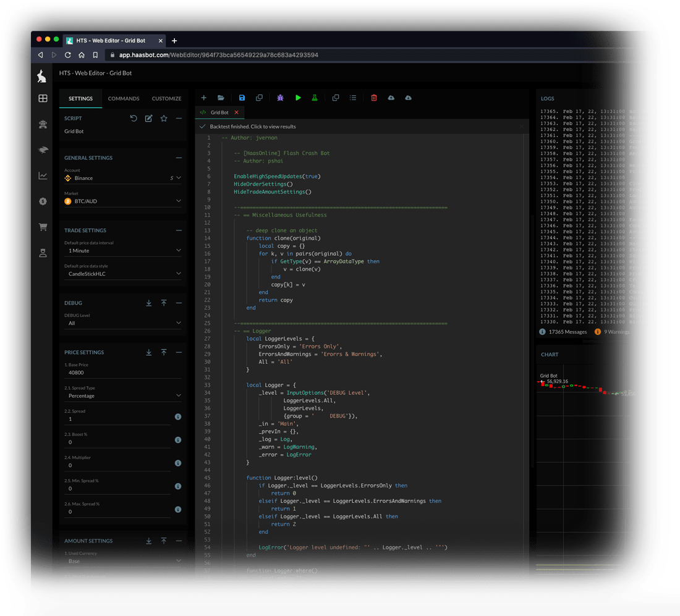Image resolution: width=680 pixels, height=616 pixels.
Task: Click the info icon beside Boost %
Action: tap(178, 440)
